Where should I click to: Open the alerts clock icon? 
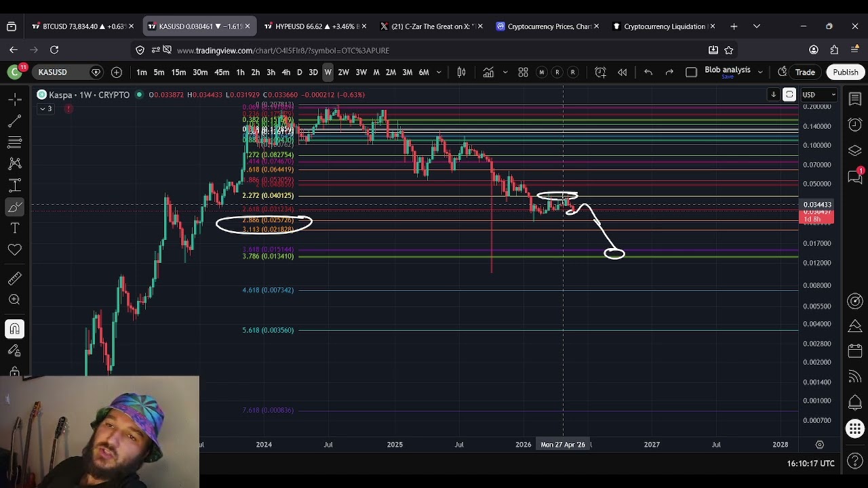click(855, 125)
